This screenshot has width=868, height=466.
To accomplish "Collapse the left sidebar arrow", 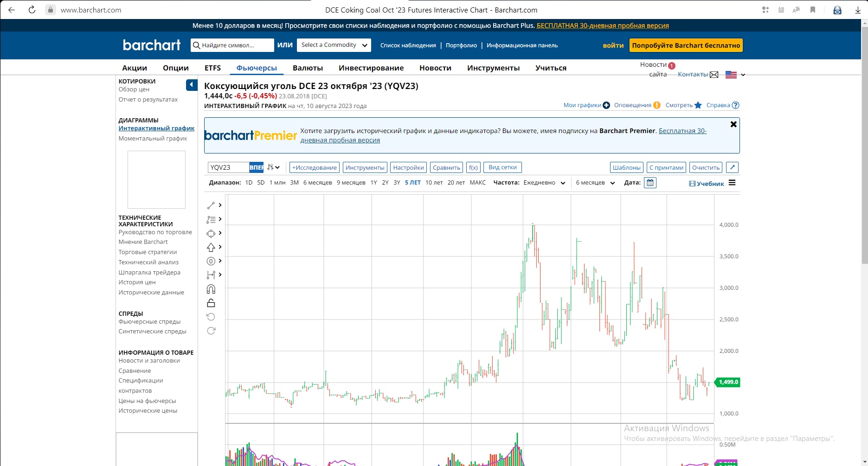I will click(x=192, y=85).
